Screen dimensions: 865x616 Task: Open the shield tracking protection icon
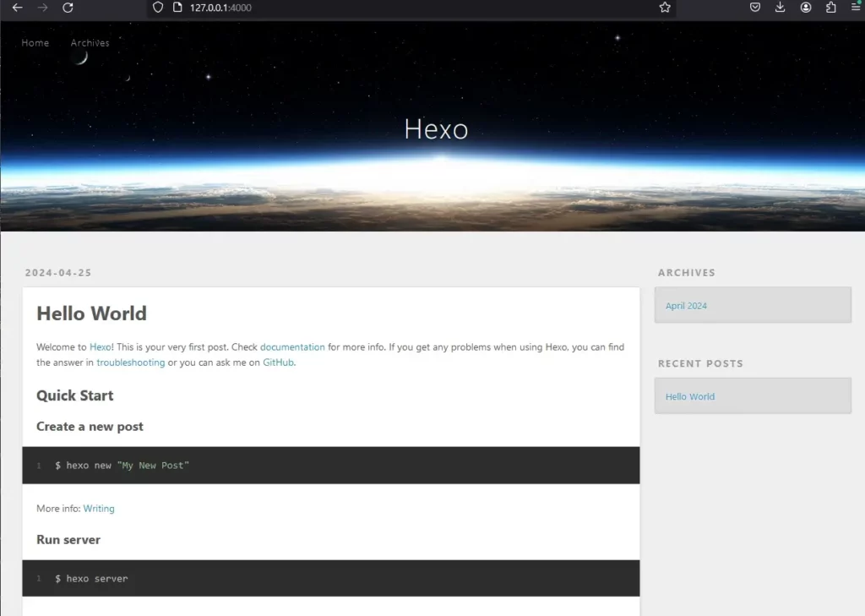(158, 8)
